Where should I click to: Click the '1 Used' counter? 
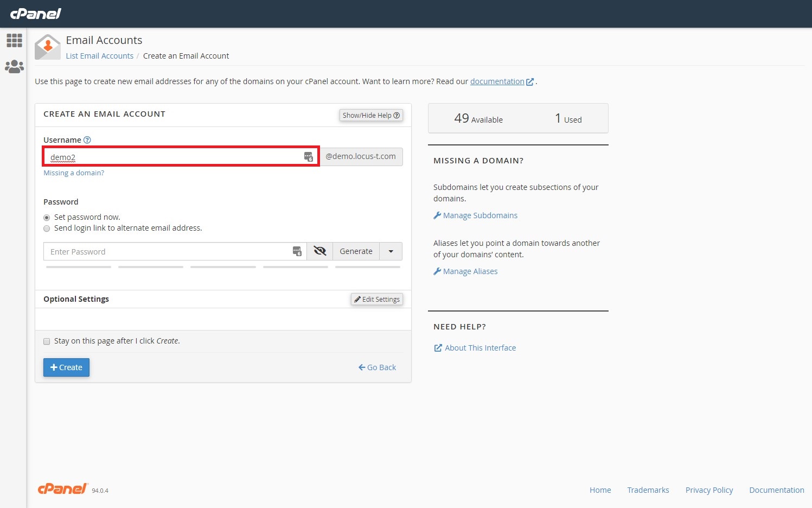point(568,118)
